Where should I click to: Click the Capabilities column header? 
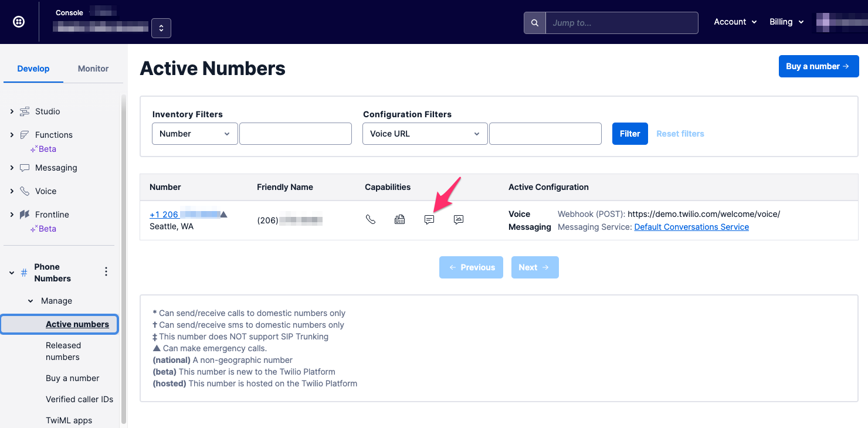point(388,187)
